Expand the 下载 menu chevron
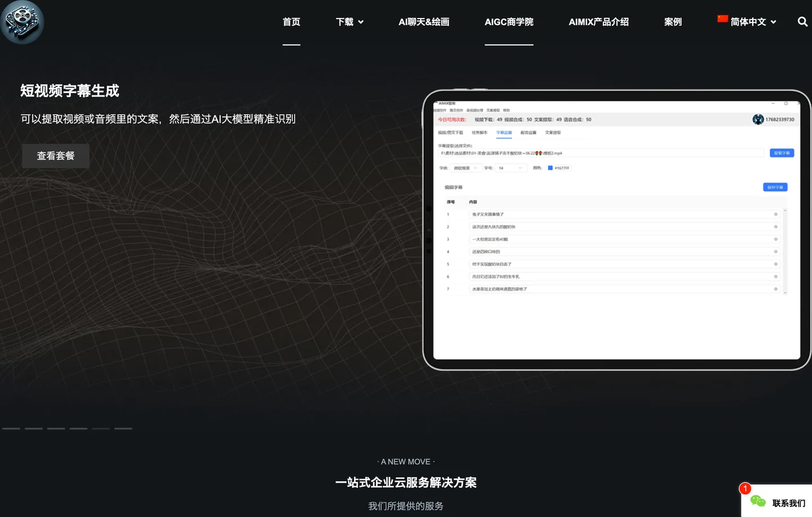Screen dimensions: 812x517 (361, 23)
